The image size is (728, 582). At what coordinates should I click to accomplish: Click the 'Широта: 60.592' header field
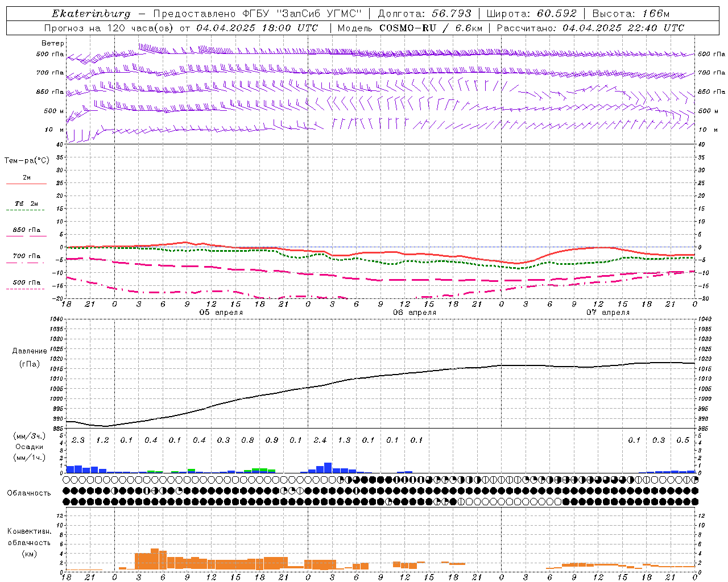pos(531,14)
